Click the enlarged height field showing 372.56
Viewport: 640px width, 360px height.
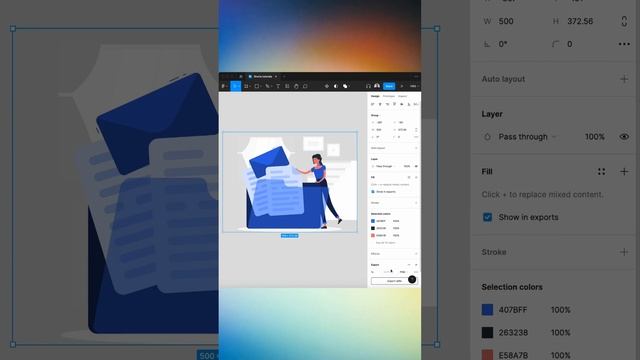pos(580,21)
